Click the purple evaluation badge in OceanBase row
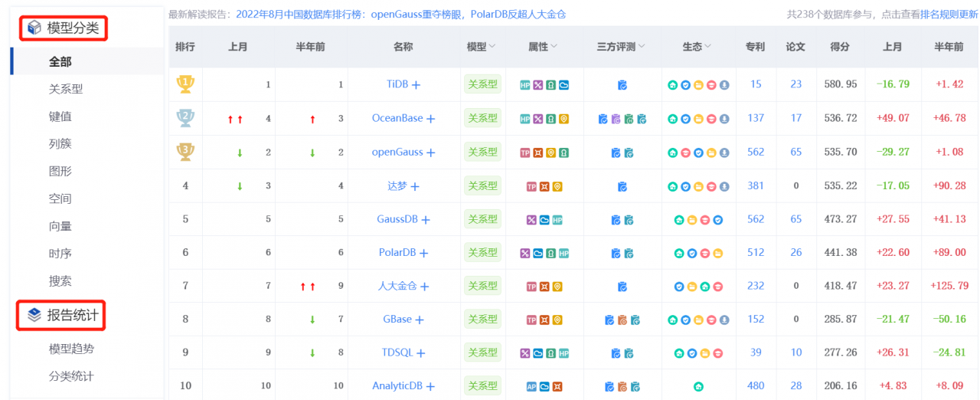 coord(616,119)
